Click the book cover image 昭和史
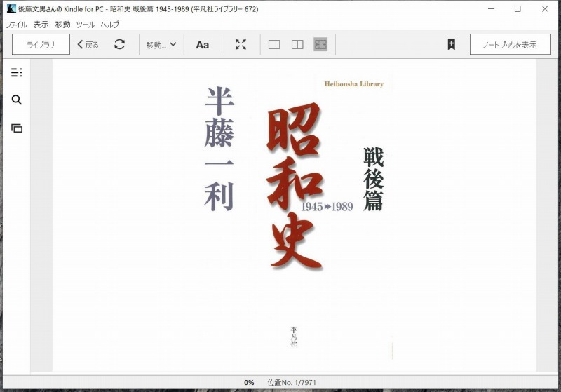 [x=294, y=216]
